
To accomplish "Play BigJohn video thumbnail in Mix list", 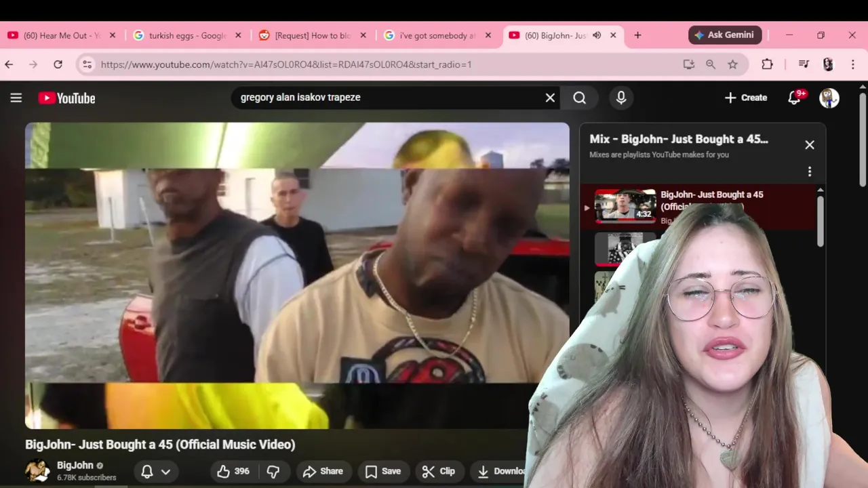I will (625, 206).
